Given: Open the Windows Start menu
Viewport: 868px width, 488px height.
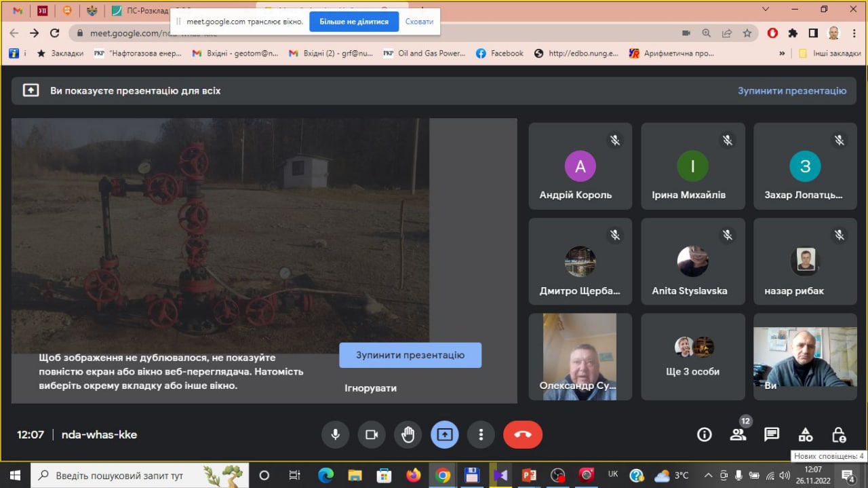Looking at the screenshot, I should 14,475.
